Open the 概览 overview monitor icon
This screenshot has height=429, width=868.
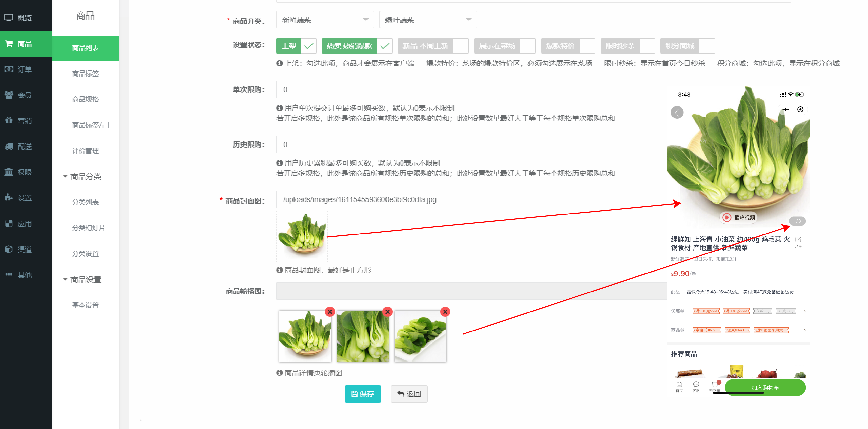[x=9, y=18]
